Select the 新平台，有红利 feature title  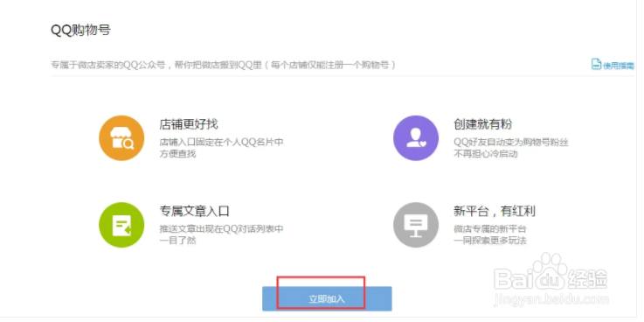click(x=494, y=212)
